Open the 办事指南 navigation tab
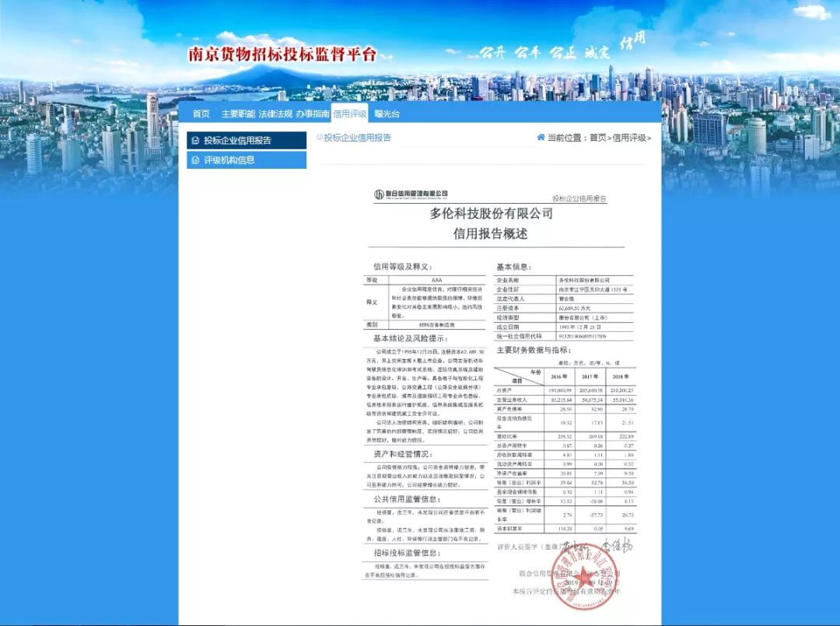The width and height of the screenshot is (840, 626). coord(313,114)
